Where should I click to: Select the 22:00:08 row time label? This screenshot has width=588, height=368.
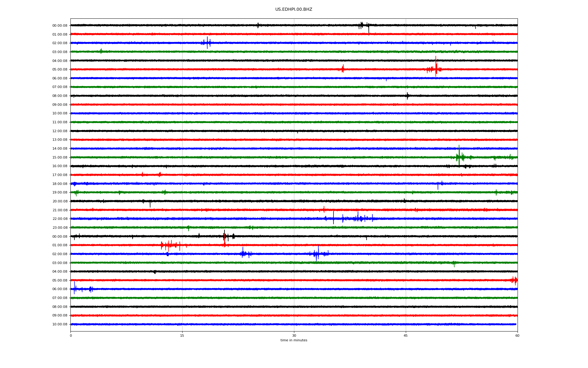(x=60, y=219)
